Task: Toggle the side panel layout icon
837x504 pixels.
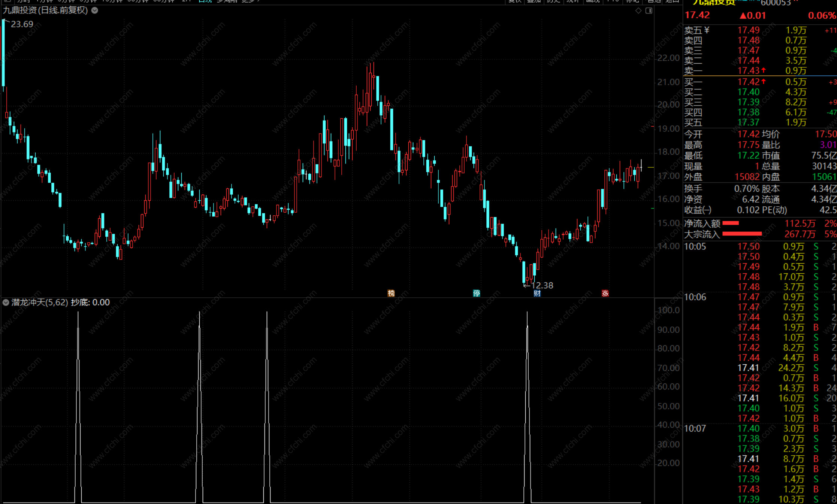Action: coord(649,10)
